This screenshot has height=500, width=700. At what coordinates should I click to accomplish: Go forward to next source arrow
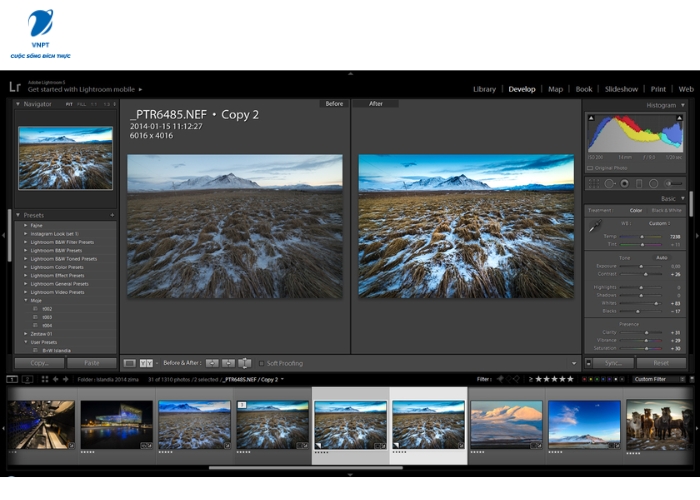click(66, 379)
